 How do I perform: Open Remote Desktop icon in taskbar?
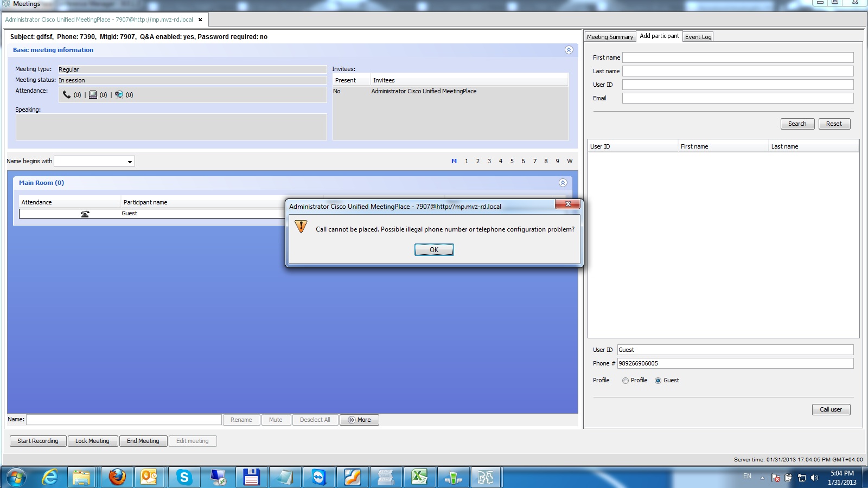[218, 478]
